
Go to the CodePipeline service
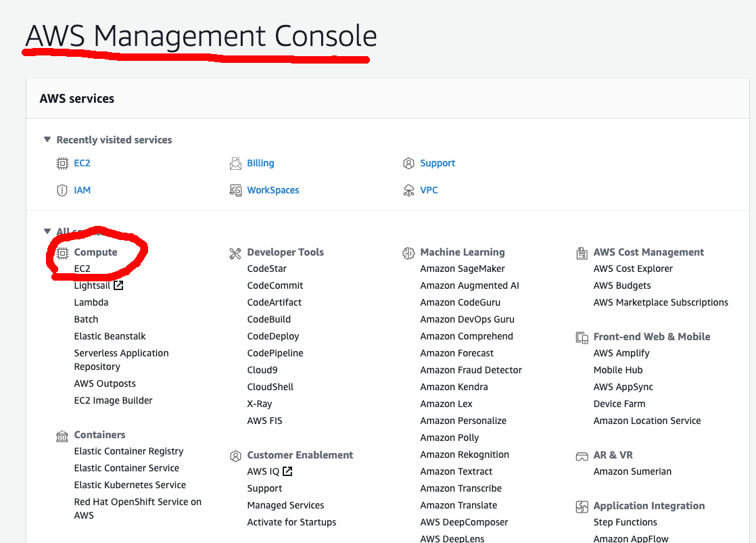click(x=275, y=353)
